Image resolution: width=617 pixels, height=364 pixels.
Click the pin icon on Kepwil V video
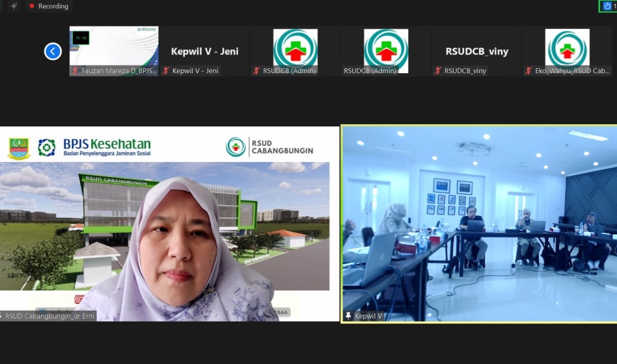tap(348, 316)
